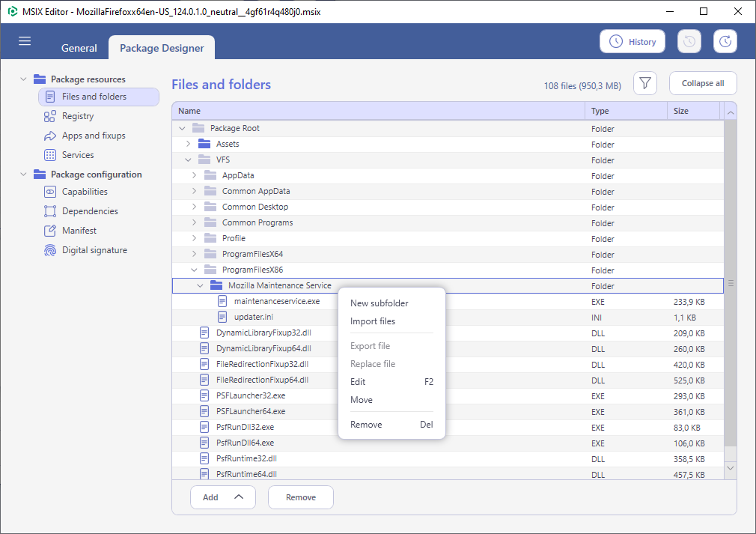
Task: Expand the AppData folder
Action: pyautogui.click(x=194, y=175)
